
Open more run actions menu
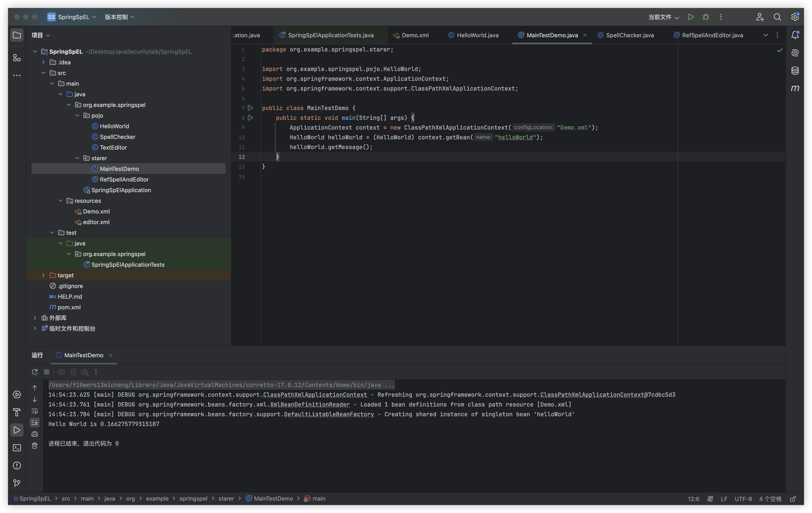(x=721, y=17)
